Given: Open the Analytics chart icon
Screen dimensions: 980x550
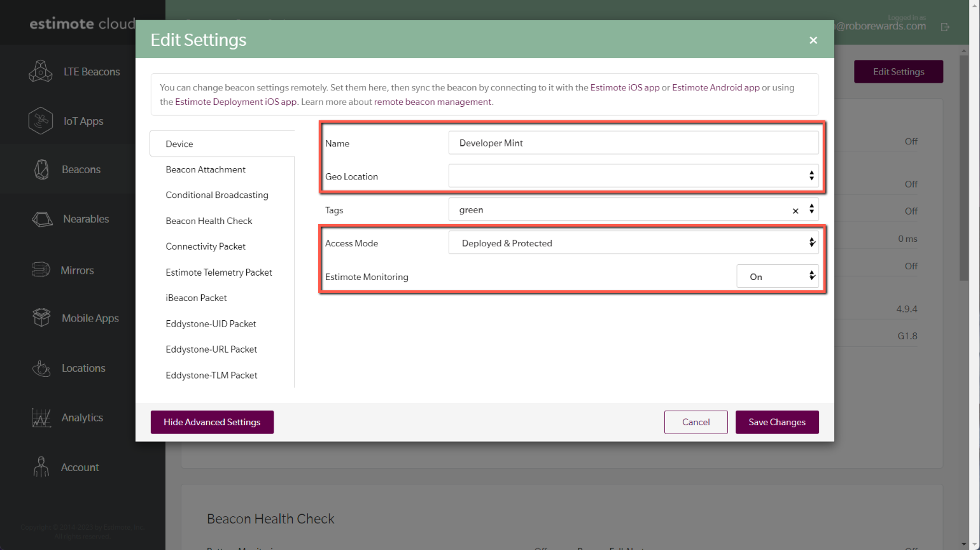Looking at the screenshot, I should pyautogui.click(x=41, y=418).
